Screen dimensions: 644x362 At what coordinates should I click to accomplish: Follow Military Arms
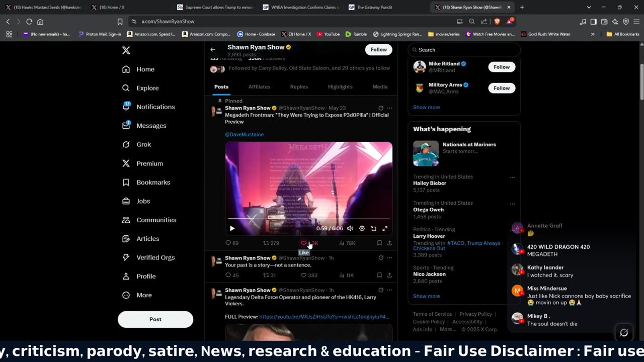coord(502,88)
